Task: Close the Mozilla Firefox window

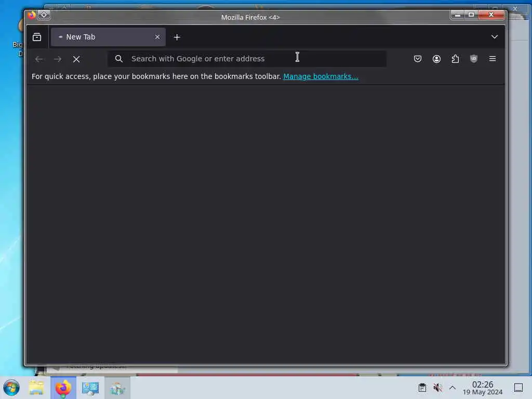Action: pos(491,15)
